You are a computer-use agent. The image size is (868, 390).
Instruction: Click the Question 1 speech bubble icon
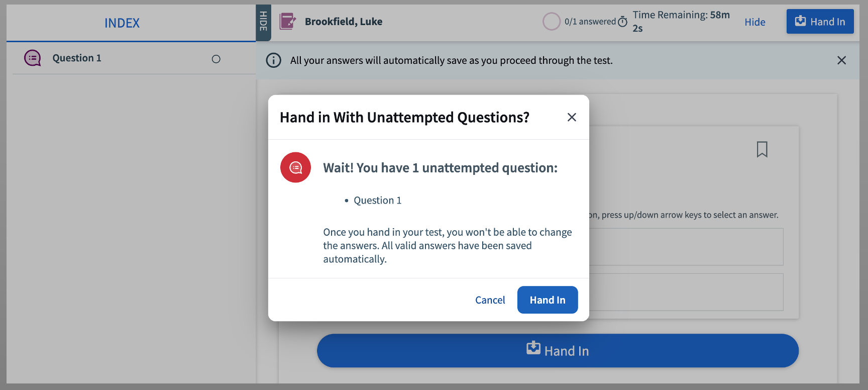point(33,58)
